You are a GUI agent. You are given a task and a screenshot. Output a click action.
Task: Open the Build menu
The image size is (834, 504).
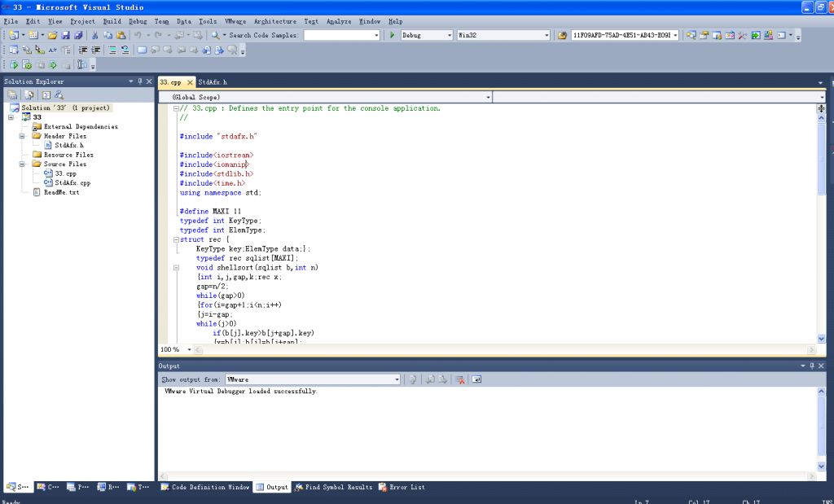(x=112, y=21)
